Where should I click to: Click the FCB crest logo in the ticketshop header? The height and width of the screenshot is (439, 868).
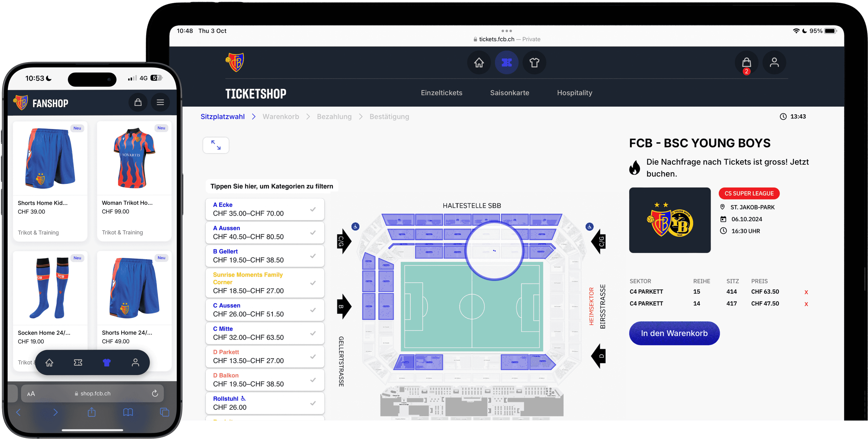pos(235,62)
